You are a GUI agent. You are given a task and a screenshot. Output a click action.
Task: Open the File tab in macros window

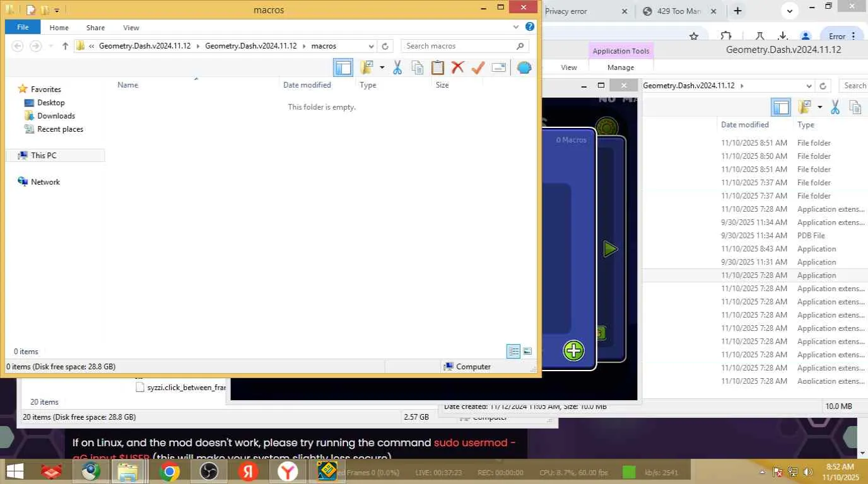(23, 27)
